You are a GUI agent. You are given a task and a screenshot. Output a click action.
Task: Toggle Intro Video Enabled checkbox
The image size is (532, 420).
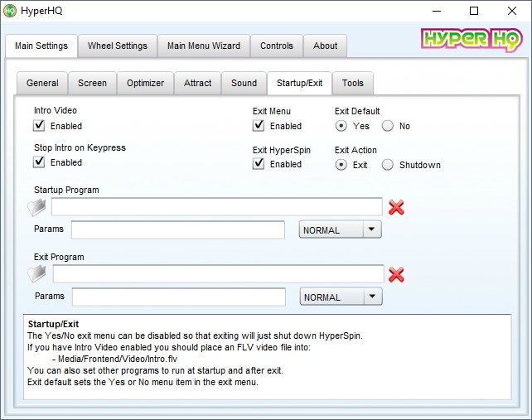[39, 126]
